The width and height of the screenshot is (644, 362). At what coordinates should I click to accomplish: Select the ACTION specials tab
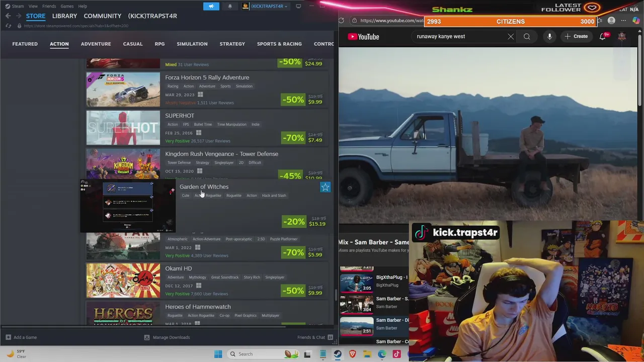click(59, 44)
